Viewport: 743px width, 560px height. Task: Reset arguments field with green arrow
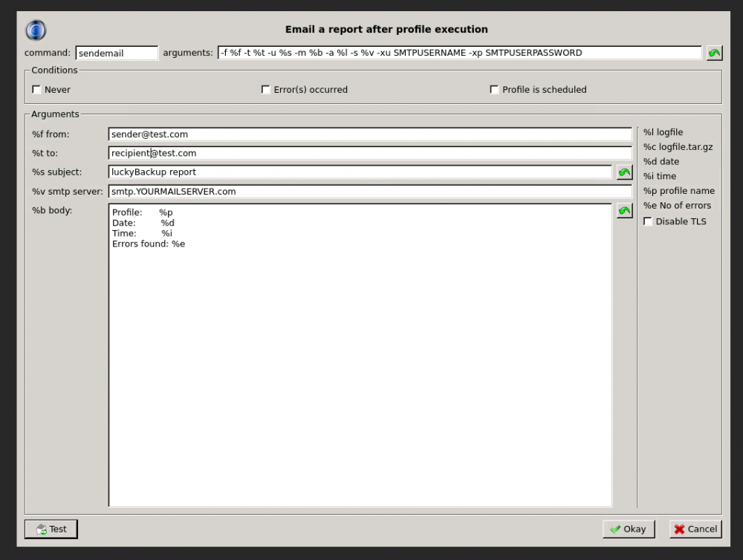714,53
